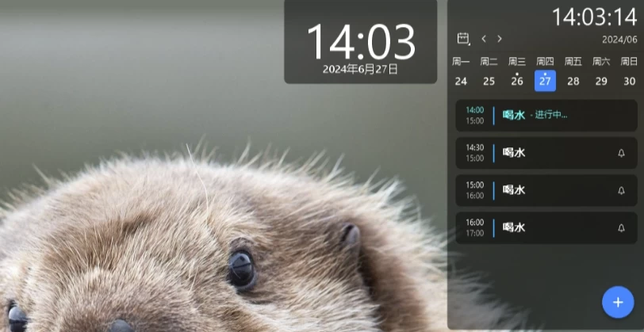Select Saturday the 29th in week strip
Viewport: 644px width, 332px height.
(x=601, y=81)
